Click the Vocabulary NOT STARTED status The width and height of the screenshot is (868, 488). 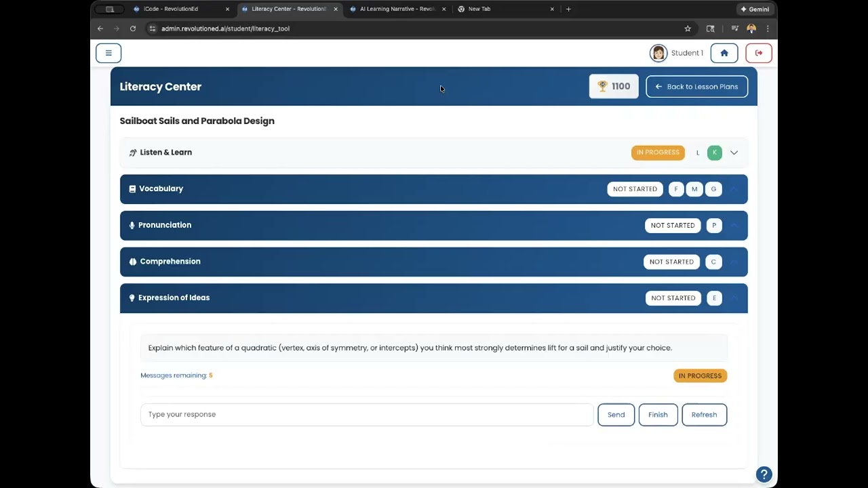point(635,189)
